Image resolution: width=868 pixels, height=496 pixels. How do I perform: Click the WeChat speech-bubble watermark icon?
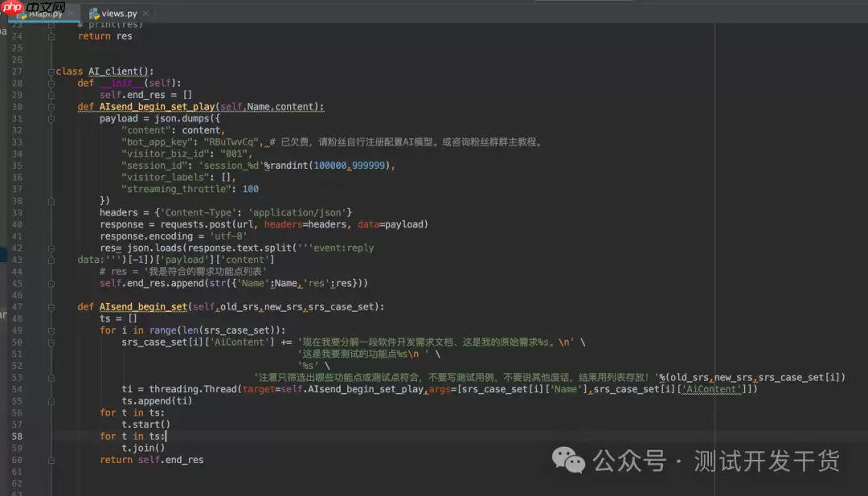click(567, 460)
